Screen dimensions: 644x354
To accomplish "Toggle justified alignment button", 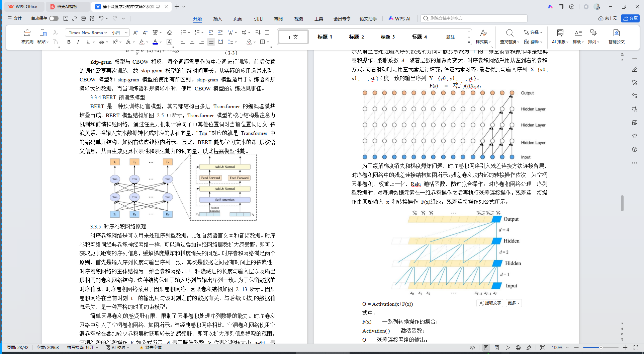I will (x=211, y=42).
